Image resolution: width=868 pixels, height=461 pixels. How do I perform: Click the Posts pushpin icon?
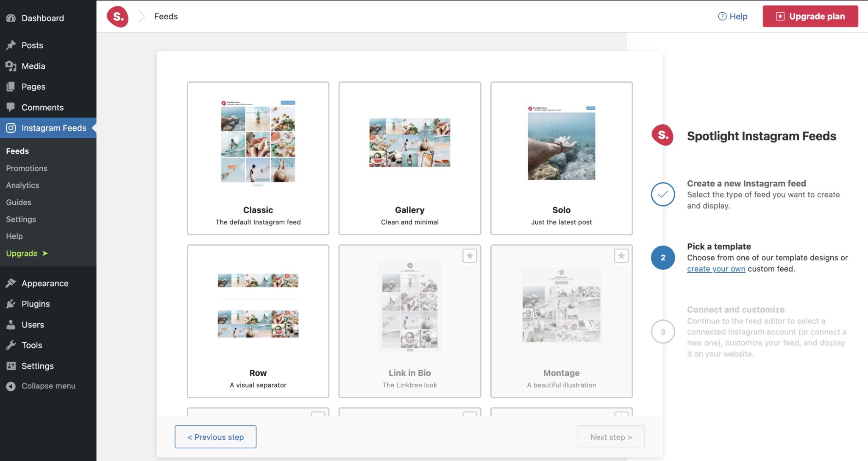pyautogui.click(x=11, y=45)
